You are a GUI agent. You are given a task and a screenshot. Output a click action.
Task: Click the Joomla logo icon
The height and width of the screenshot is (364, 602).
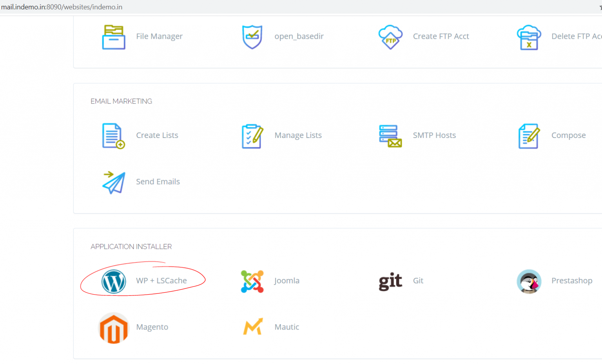tap(252, 281)
